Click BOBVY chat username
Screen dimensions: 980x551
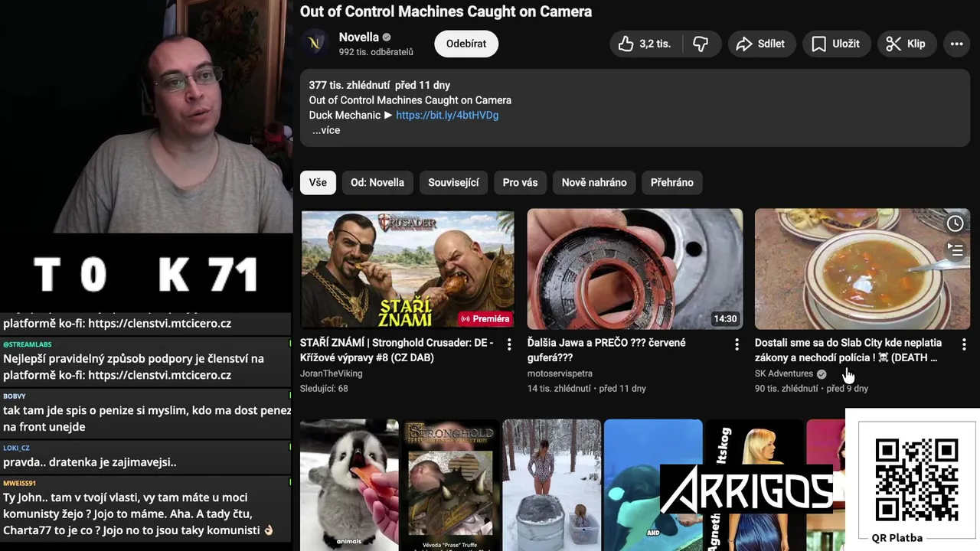tap(15, 396)
